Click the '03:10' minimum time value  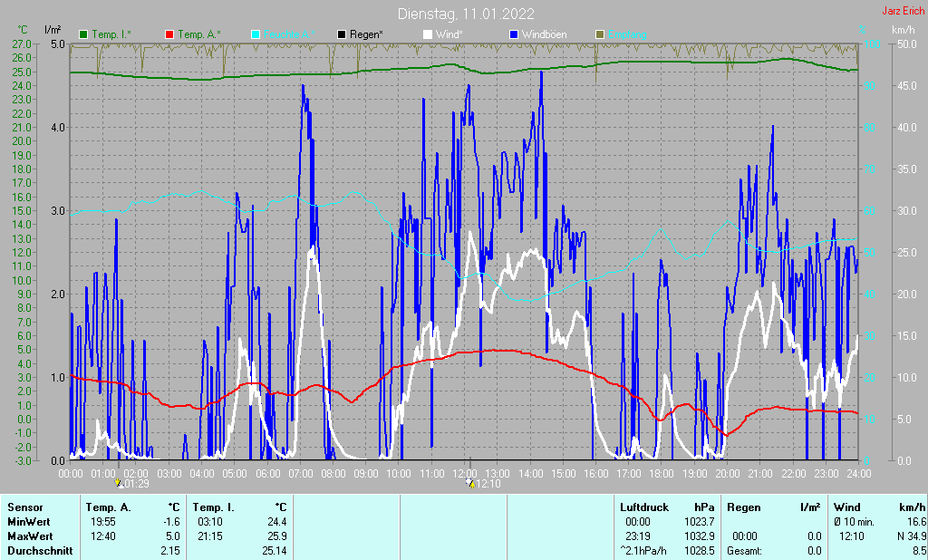pos(210,522)
